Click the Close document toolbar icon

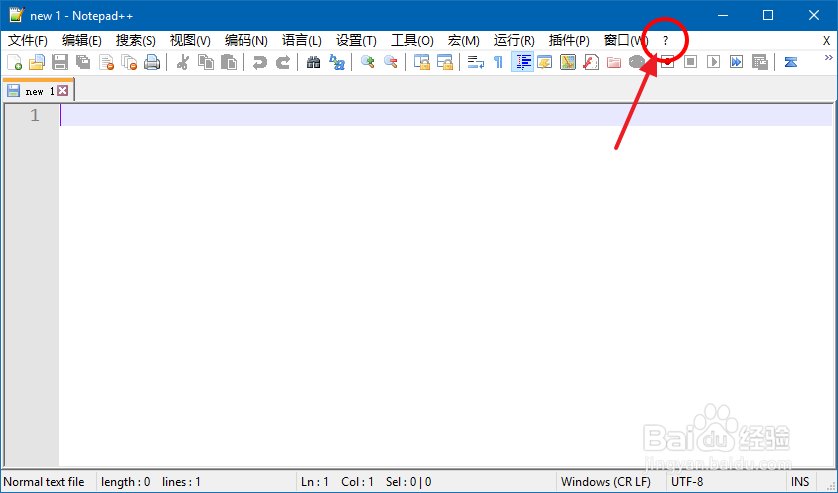coord(106,63)
